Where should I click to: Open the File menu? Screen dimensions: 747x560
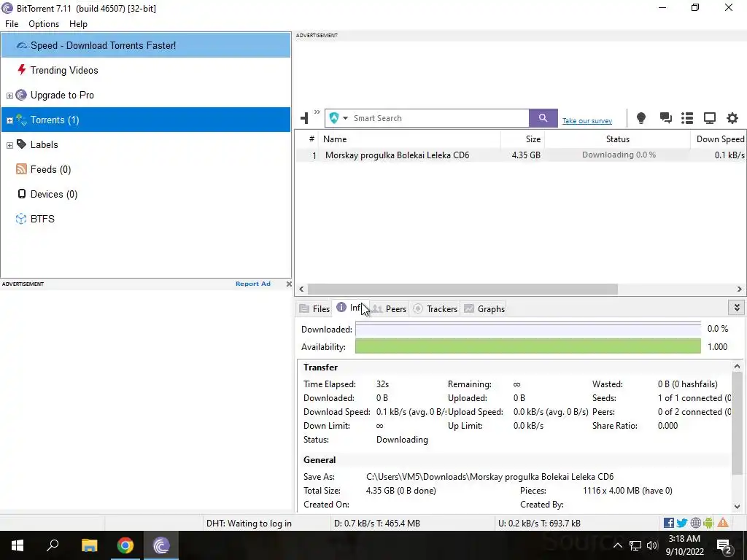point(12,24)
